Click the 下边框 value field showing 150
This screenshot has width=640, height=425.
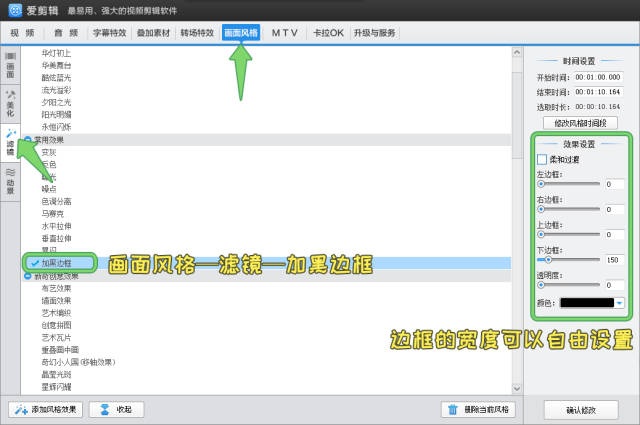tap(614, 260)
